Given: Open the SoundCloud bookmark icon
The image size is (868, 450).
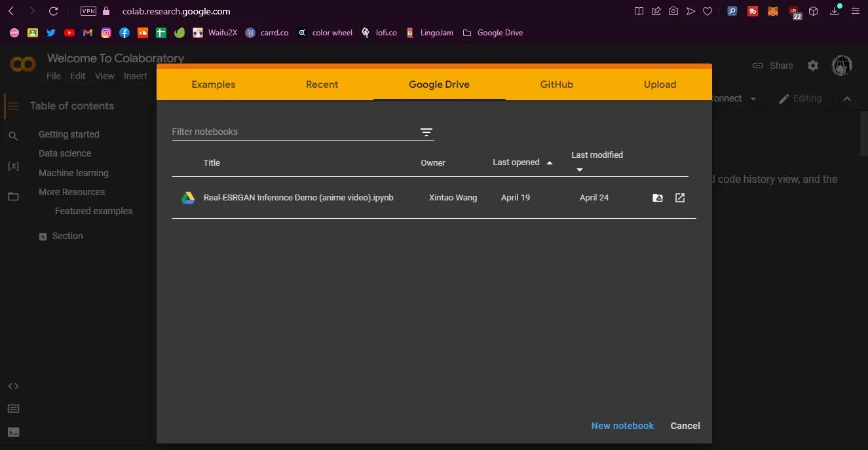Looking at the screenshot, I should coord(143,33).
